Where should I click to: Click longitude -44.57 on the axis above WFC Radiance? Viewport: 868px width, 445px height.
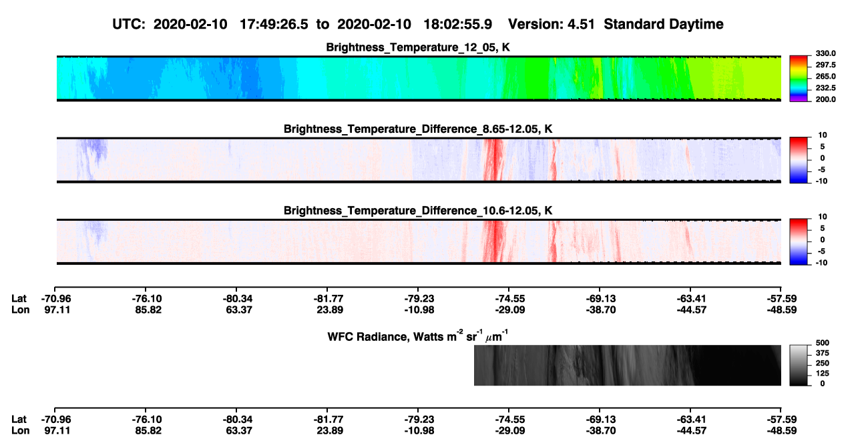pyautogui.click(x=692, y=310)
